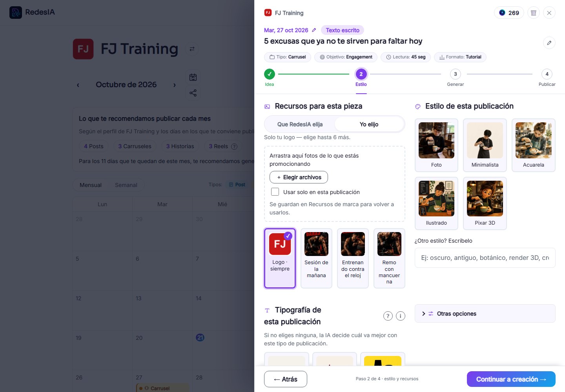
Task: Select 'Sesión de la mañana' resource image
Action: point(316,258)
